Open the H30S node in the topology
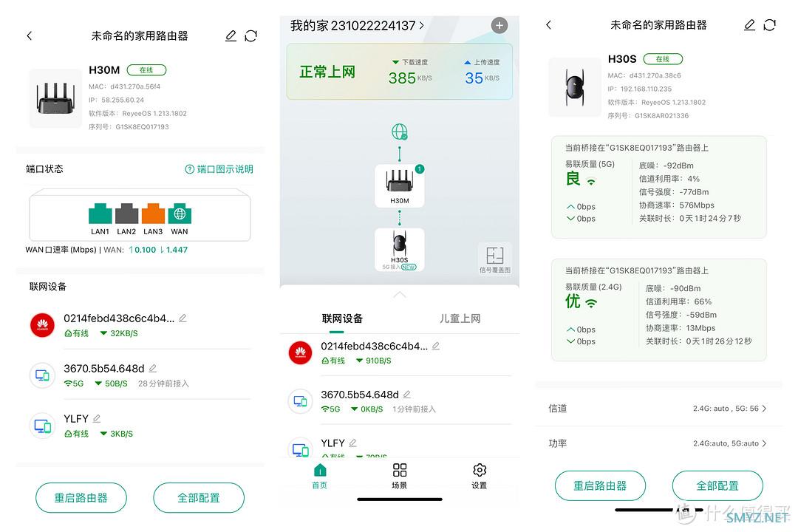 [x=400, y=250]
